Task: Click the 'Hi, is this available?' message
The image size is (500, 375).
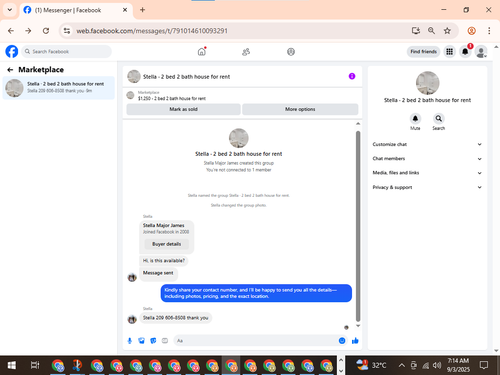Action: point(164,261)
